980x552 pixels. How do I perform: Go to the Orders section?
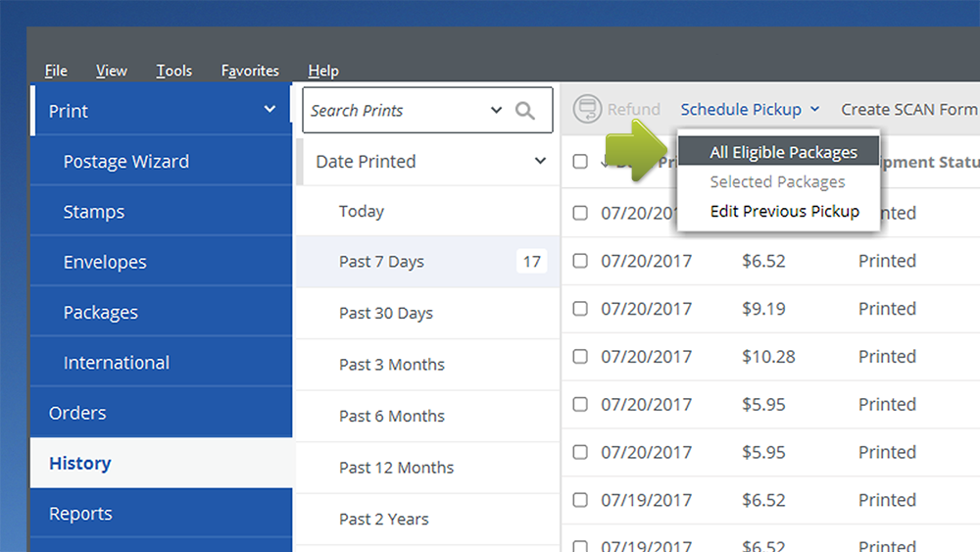(162, 413)
